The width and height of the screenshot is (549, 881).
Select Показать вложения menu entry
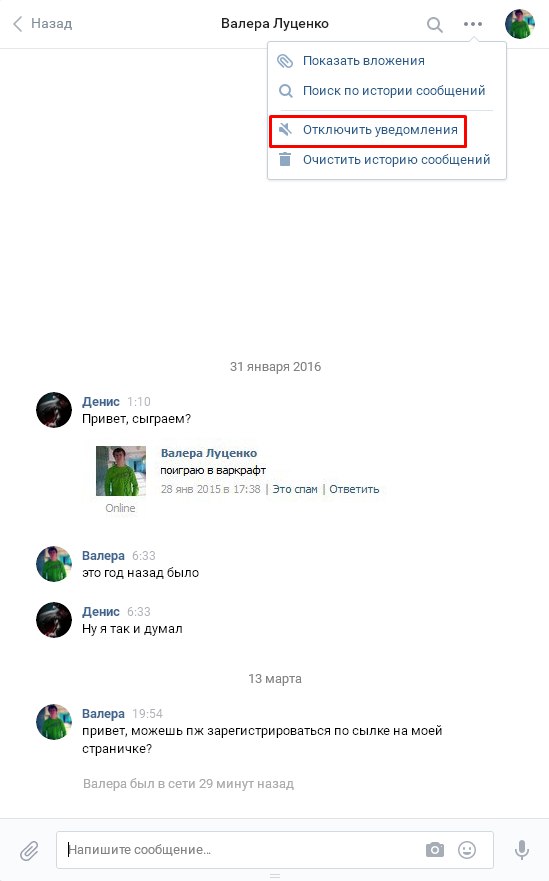coord(364,61)
